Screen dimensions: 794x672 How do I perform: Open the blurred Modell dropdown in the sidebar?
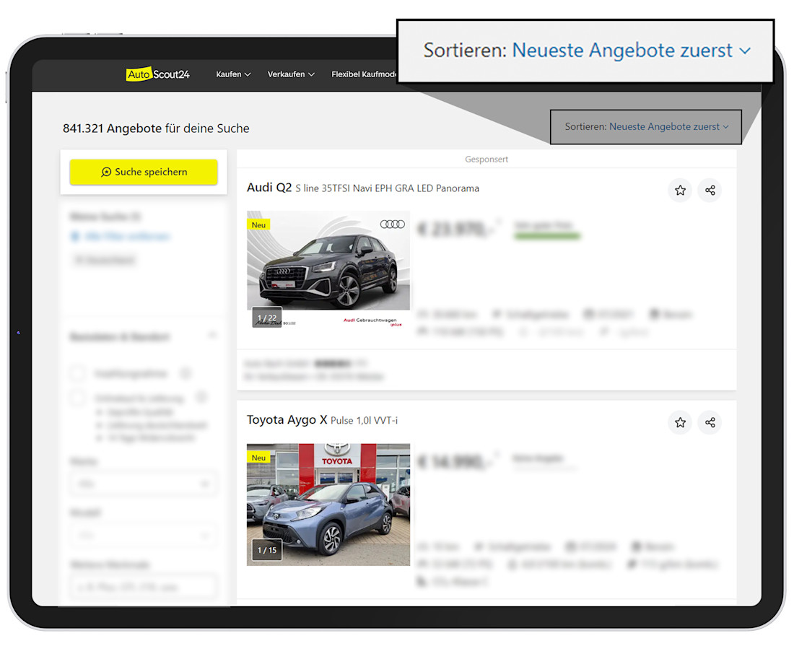click(x=144, y=536)
